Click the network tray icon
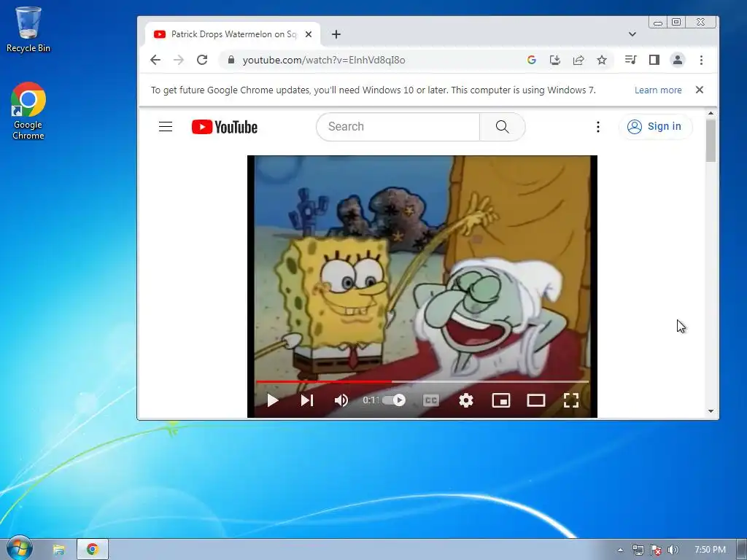 tap(638, 550)
